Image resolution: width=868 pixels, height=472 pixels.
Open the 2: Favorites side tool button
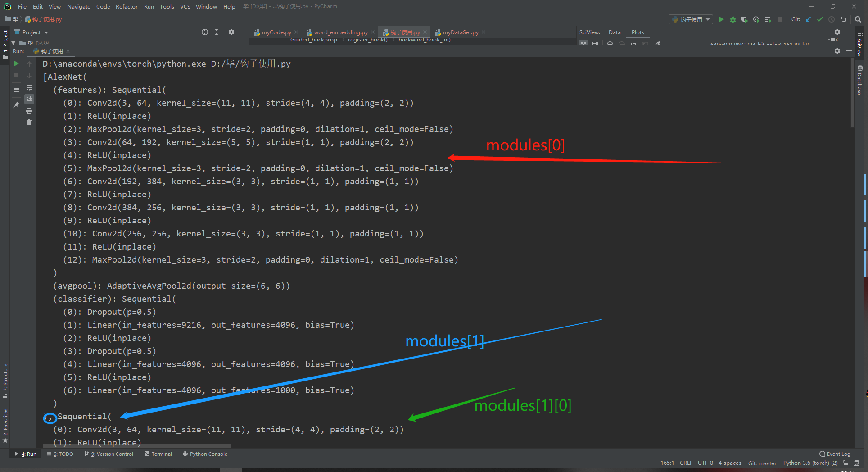coord(5,425)
